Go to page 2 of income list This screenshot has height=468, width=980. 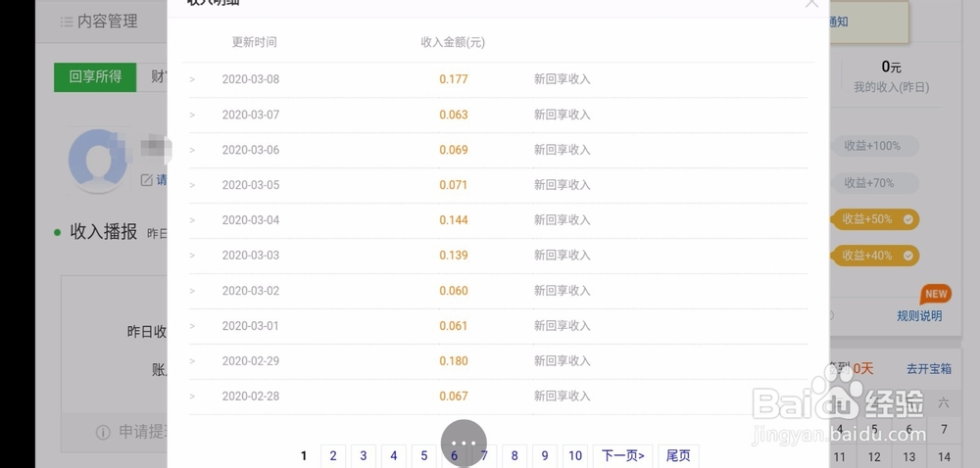coord(333,455)
